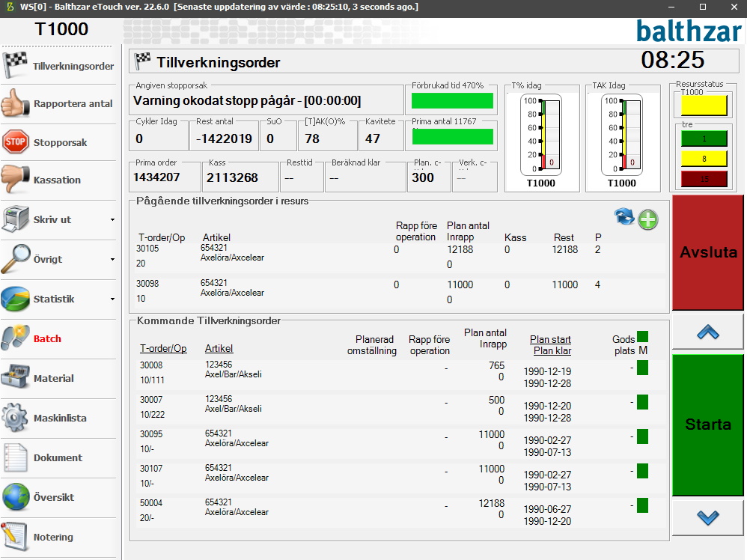Open Stopporsak menu item
Image resolution: width=747 pixels, height=560 pixels.
[59, 142]
